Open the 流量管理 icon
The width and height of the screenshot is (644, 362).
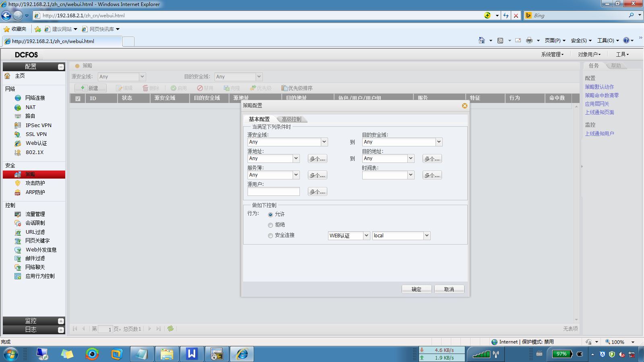click(x=18, y=214)
